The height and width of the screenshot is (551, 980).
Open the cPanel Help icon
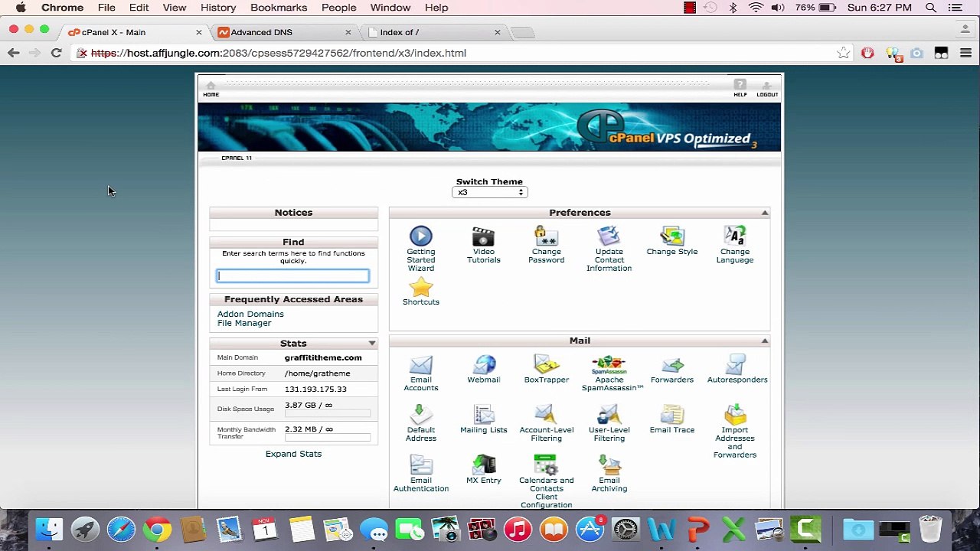pos(740,89)
